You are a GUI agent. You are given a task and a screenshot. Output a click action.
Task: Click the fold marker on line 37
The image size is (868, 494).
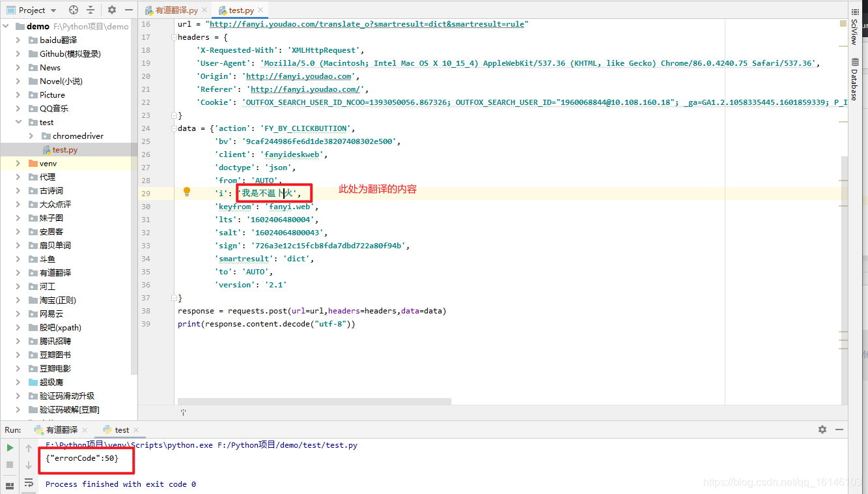click(175, 298)
